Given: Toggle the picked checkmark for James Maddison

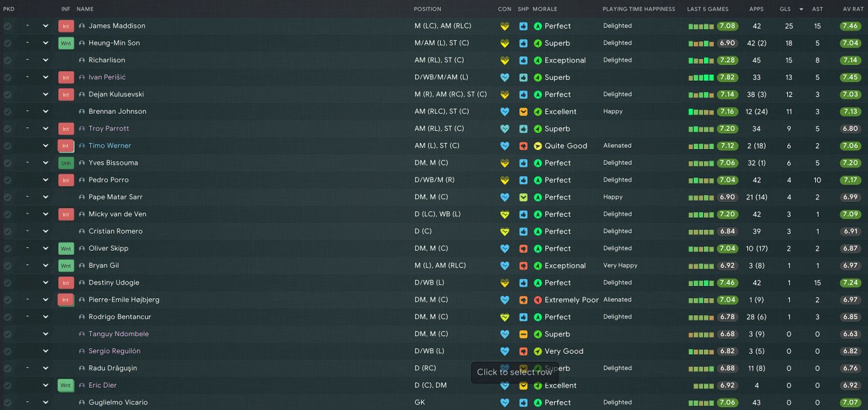Looking at the screenshot, I should click(7, 26).
